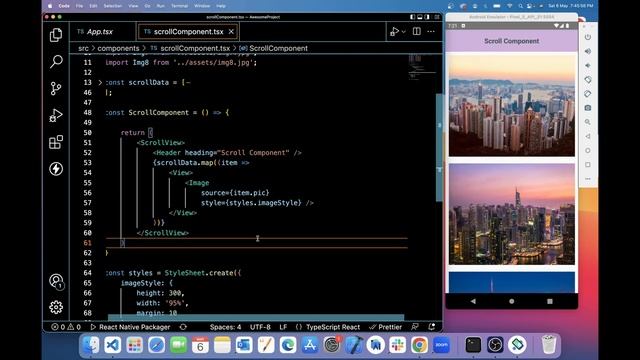Tap the first city skyline image in emulator
The image size is (640, 360).
pyautogui.click(x=511, y=105)
